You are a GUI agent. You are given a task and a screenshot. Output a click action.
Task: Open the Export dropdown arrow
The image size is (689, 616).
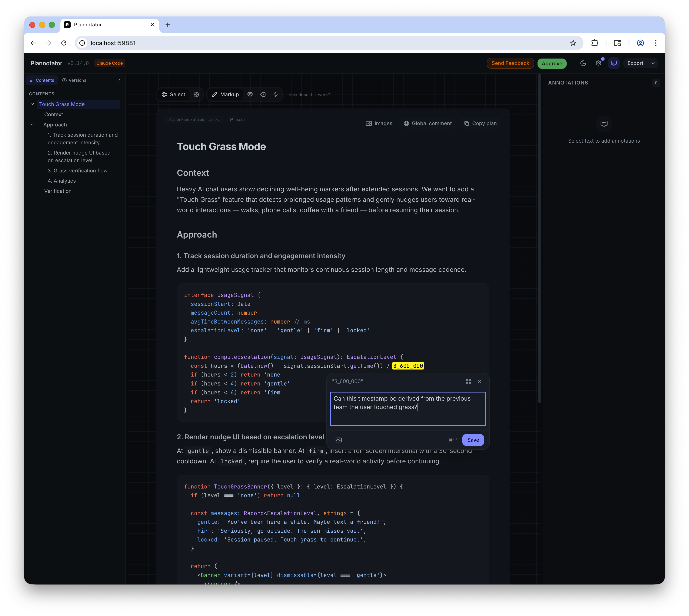pos(653,63)
